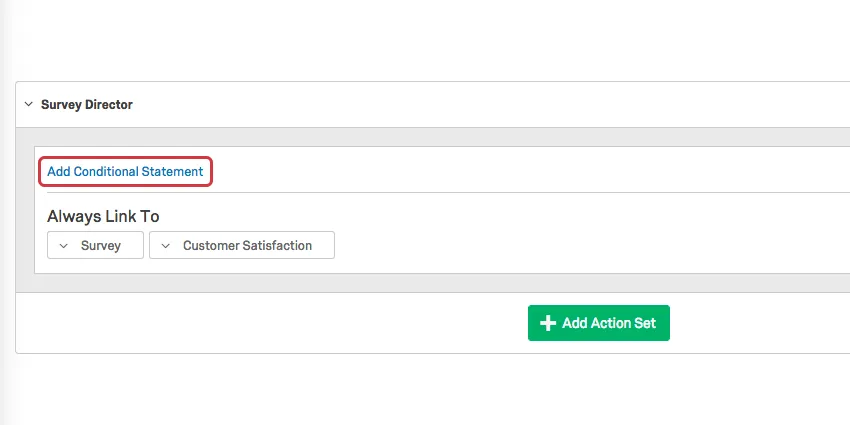
Task: Click the Customer Satisfaction label text
Action: 247,246
